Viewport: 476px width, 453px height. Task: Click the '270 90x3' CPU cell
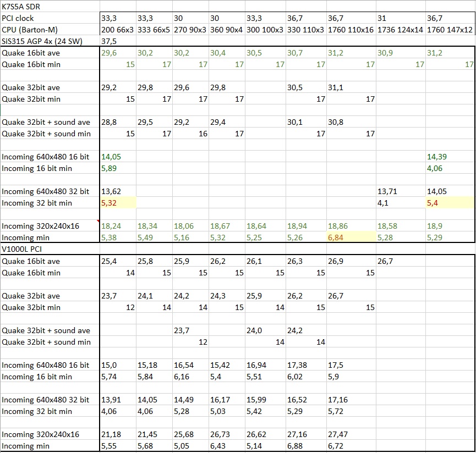coord(190,30)
